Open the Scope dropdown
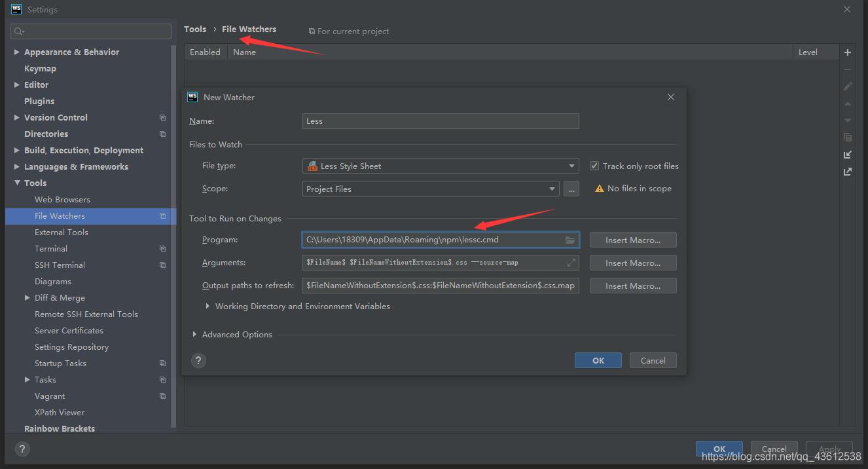868x469 pixels. [430, 189]
